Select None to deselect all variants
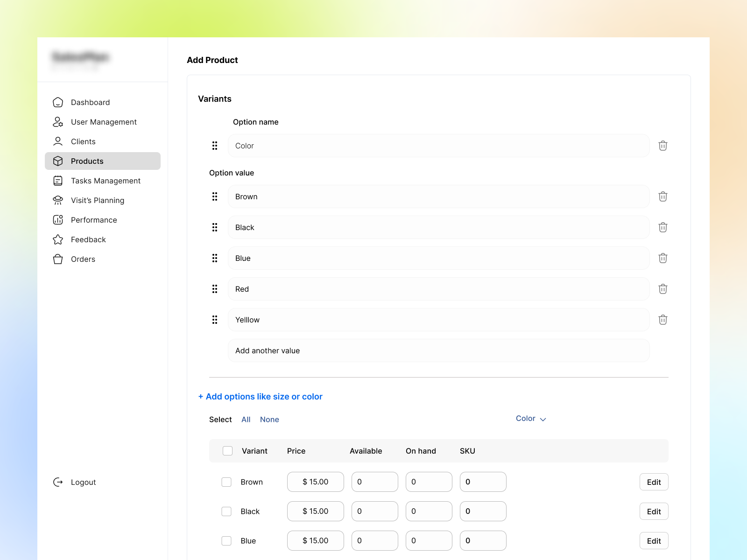This screenshot has width=747, height=560. click(x=269, y=419)
